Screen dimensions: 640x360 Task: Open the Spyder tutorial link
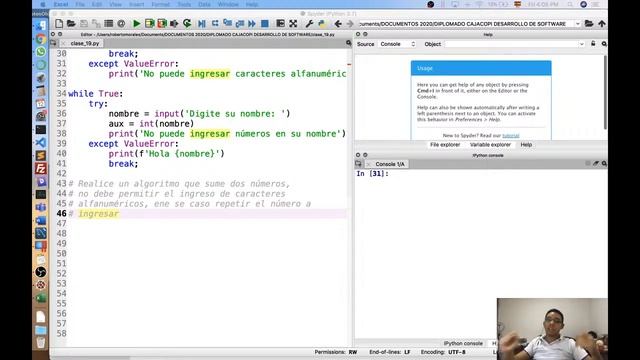(511, 136)
